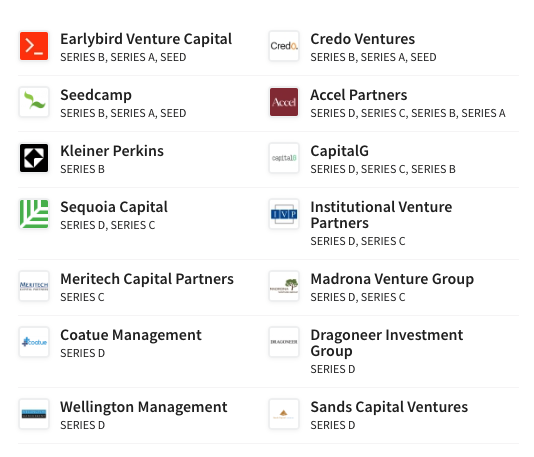Viewport: 534px width, 457px height.
Task: Click the Madrona tree logo icon
Action: (284, 286)
